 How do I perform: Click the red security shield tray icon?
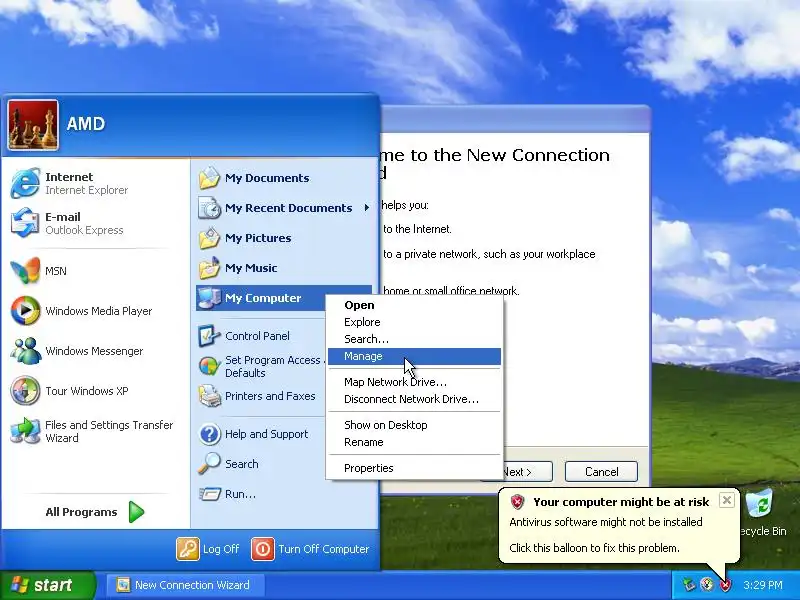[x=725, y=585]
